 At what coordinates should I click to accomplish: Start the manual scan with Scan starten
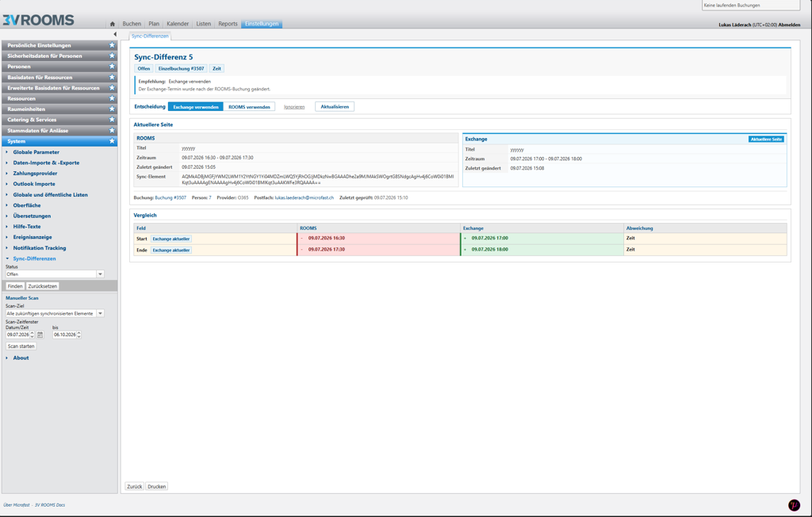(x=21, y=346)
